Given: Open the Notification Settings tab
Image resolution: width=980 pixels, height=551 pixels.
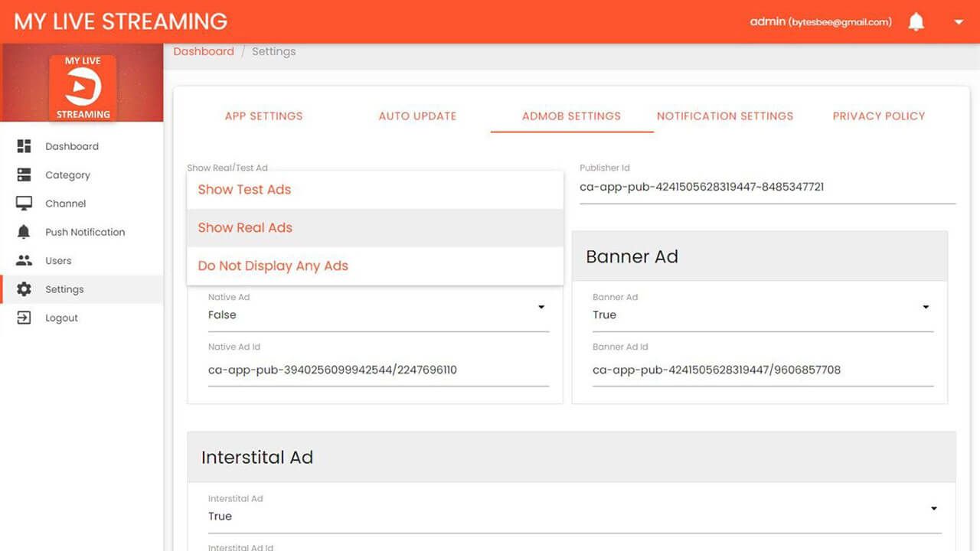Looking at the screenshot, I should pos(724,116).
